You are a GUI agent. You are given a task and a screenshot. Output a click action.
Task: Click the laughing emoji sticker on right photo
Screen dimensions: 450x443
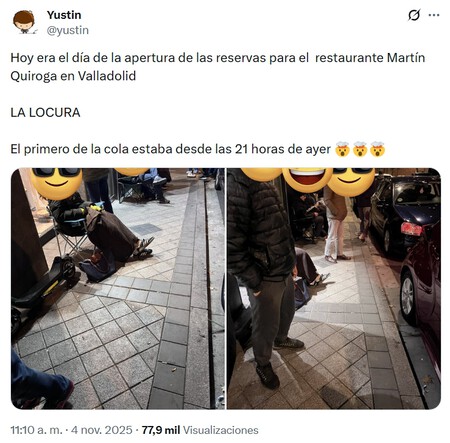[307, 180]
